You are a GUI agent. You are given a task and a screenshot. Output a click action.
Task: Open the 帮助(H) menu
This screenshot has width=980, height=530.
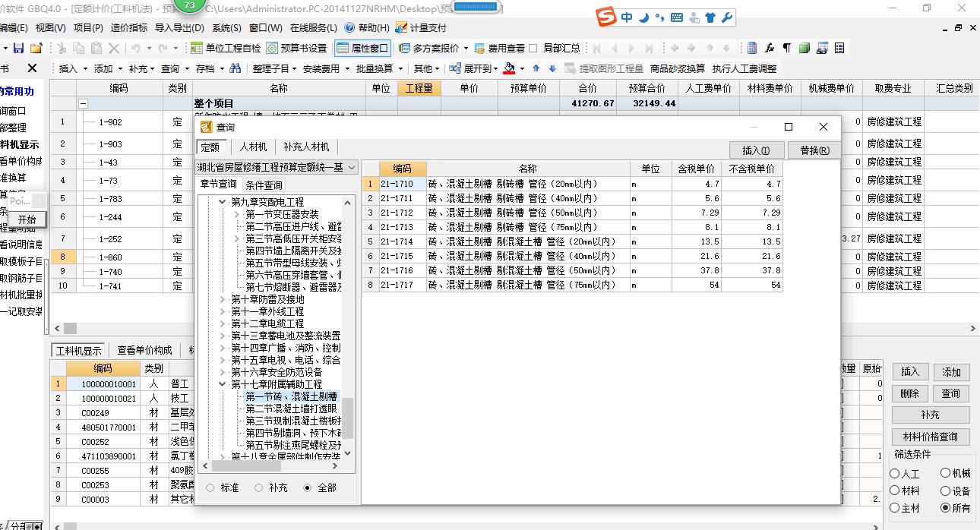[x=367, y=28]
